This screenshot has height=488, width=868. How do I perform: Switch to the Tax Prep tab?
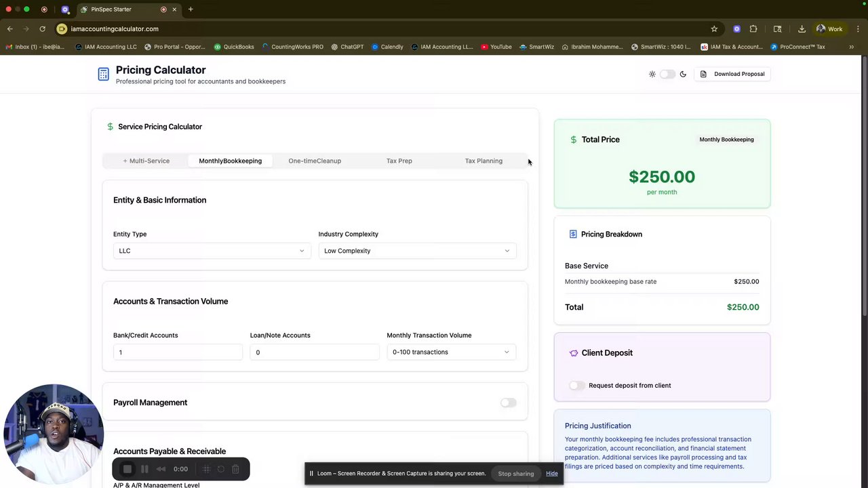[x=399, y=161]
